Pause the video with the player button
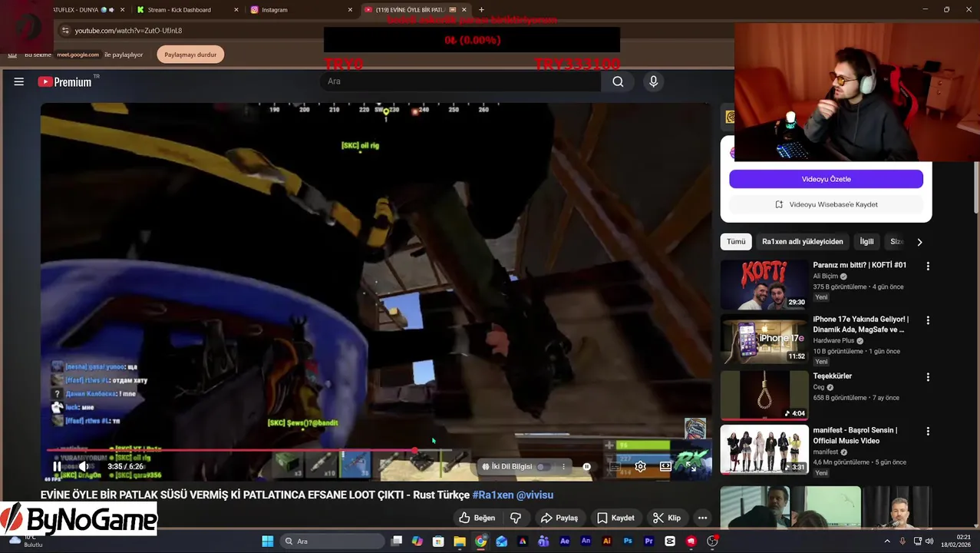The width and height of the screenshot is (980, 553). click(x=57, y=466)
